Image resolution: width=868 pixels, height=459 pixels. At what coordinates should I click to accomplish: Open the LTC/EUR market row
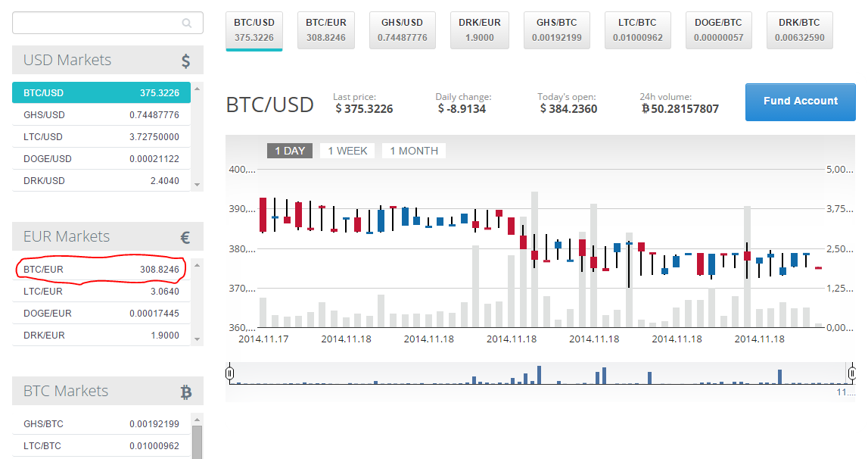(101, 291)
